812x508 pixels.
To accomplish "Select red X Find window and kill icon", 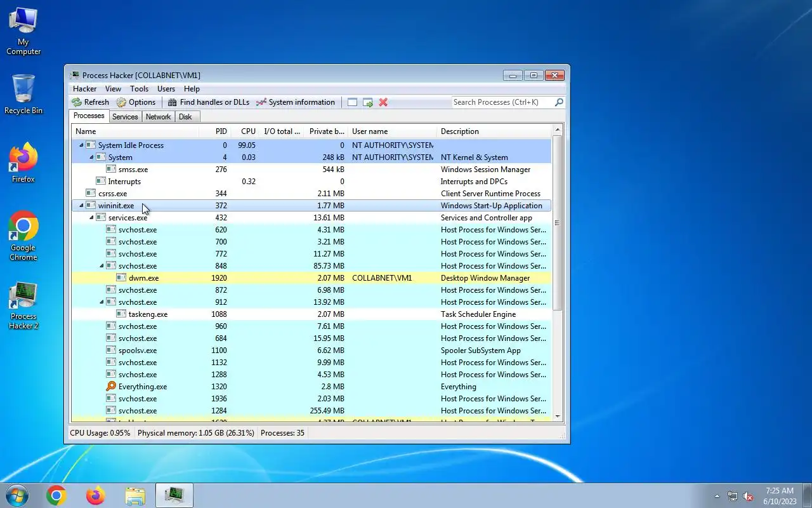I will pyautogui.click(x=383, y=102).
